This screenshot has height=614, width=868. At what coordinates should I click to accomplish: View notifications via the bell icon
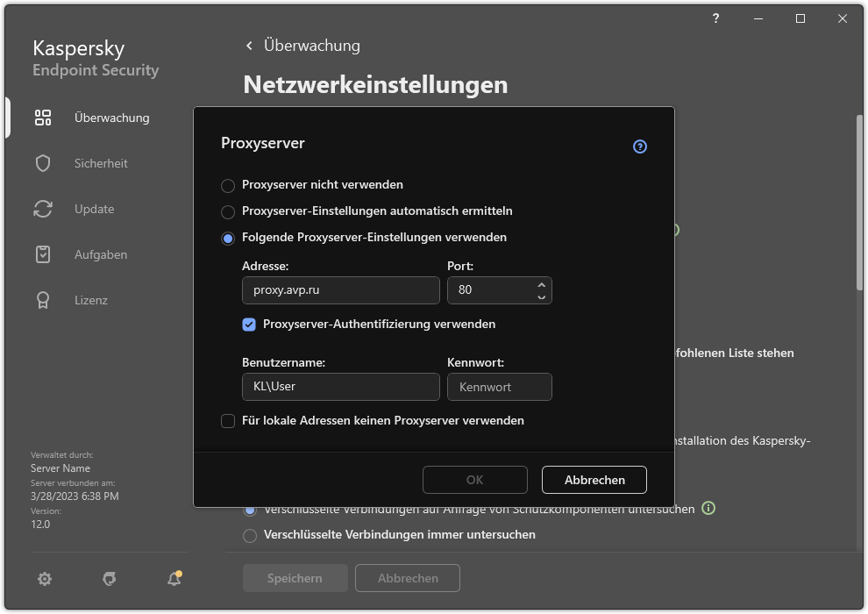coord(174,579)
